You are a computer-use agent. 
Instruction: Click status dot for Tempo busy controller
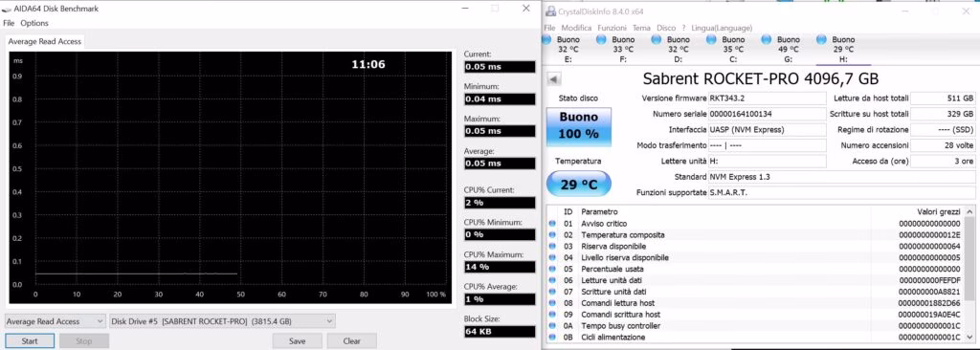(552, 326)
